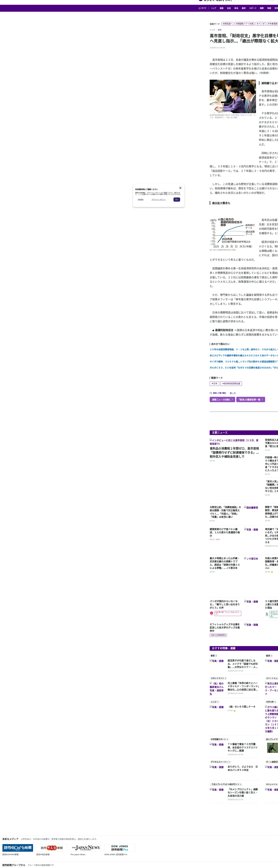Expand the スポットライト section chevron

coord(225,678)
